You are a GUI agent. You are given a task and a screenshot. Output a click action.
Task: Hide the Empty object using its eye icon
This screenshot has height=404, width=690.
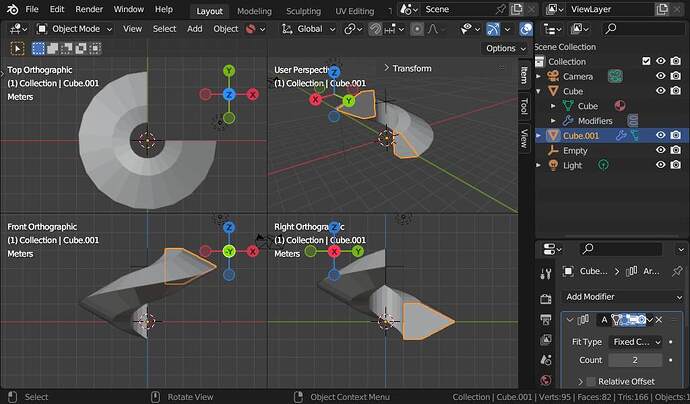pos(661,150)
